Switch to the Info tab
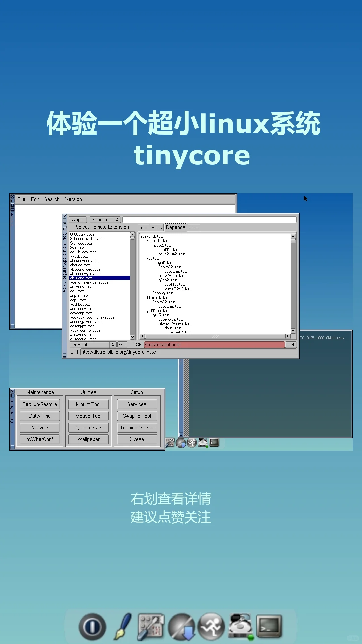The image size is (362, 644). (143, 227)
